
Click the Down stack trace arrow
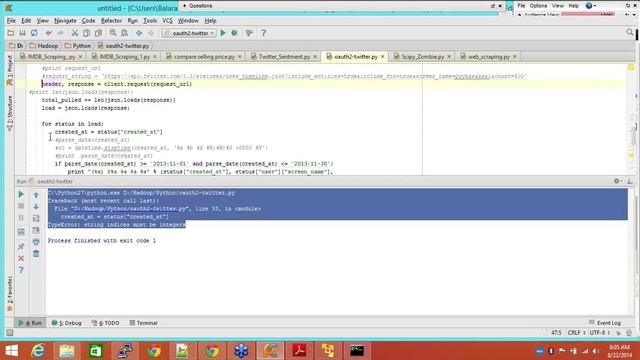click(x=36, y=207)
